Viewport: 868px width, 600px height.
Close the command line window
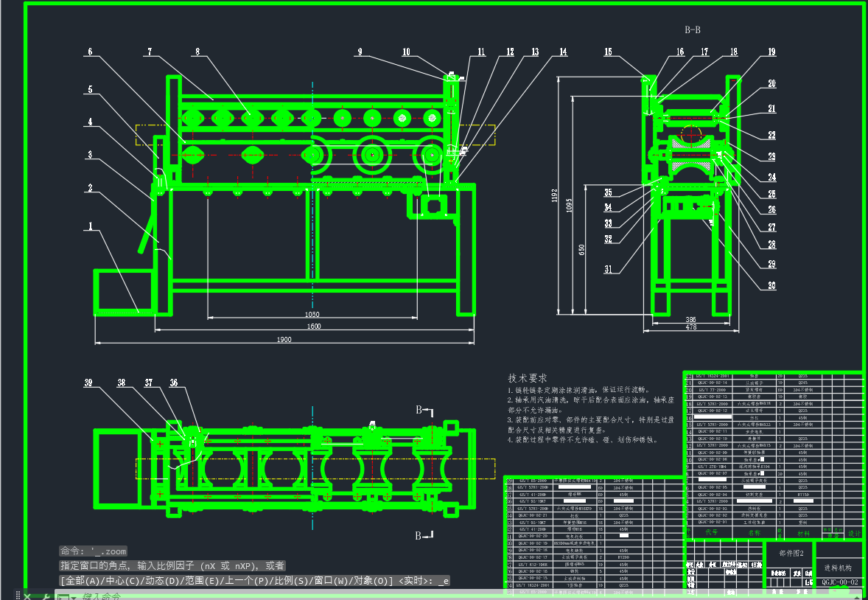[x=28, y=596]
